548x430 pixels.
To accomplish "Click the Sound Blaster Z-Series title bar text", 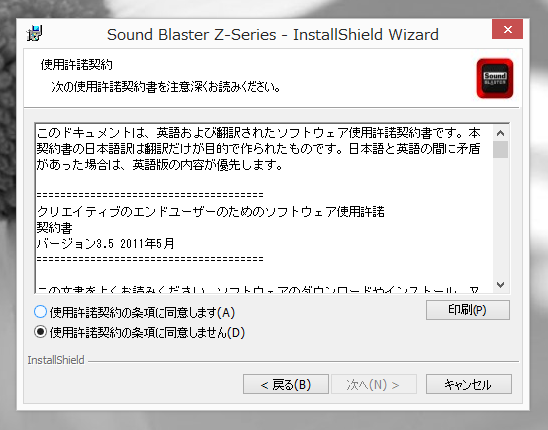I will point(273,35).
